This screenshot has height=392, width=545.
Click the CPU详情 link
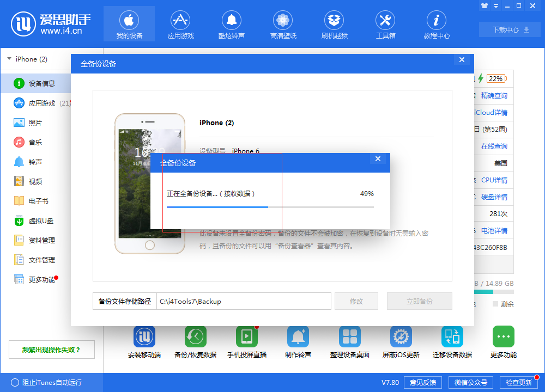[494, 180]
